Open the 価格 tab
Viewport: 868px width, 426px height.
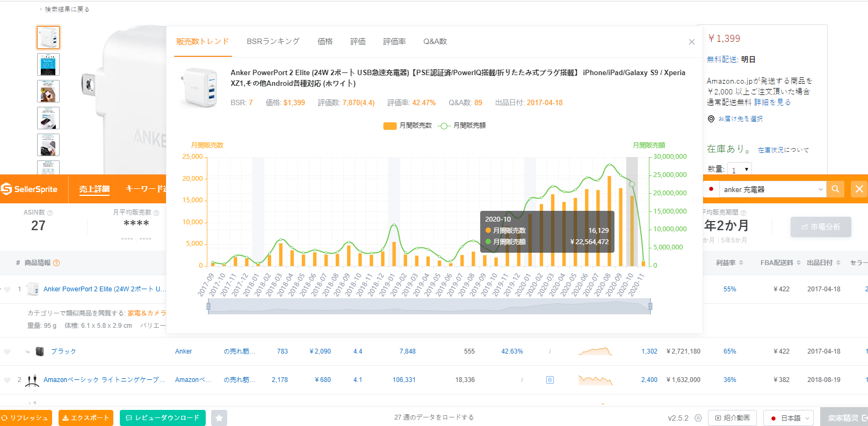325,41
